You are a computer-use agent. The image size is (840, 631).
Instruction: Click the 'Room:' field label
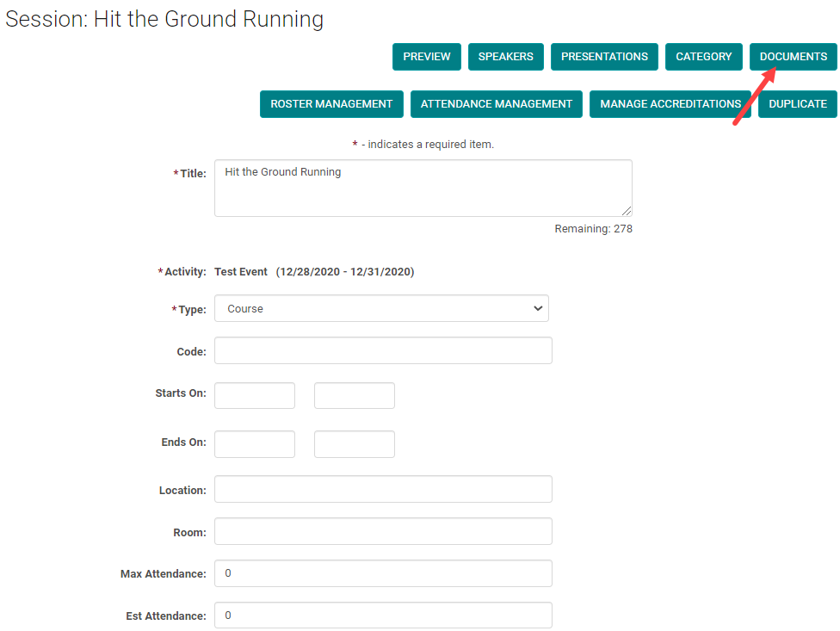189,533
